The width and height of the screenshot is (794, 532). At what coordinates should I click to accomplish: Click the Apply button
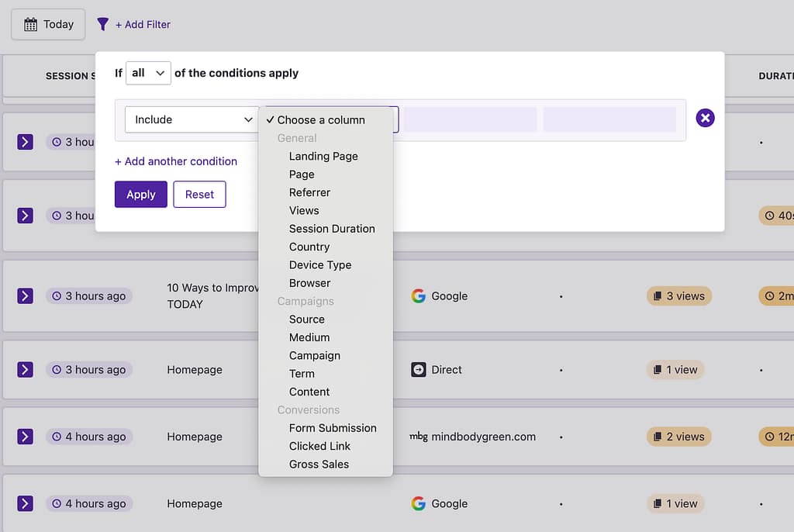[x=140, y=194]
